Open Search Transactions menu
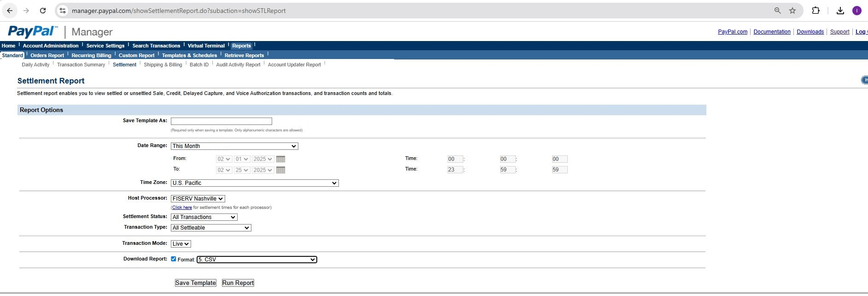The image size is (868, 296). [156, 46]
